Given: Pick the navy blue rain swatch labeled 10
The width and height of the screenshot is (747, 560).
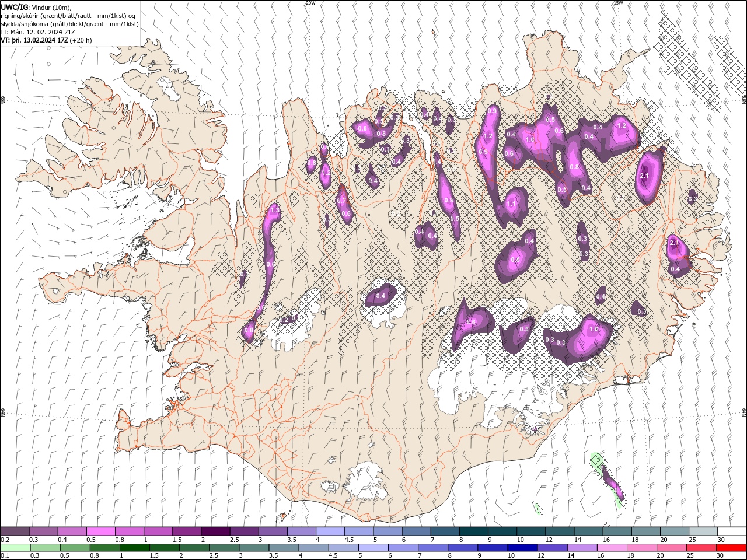Looking at the screenshot, I should pyautogui.click(x=522, y=548).
